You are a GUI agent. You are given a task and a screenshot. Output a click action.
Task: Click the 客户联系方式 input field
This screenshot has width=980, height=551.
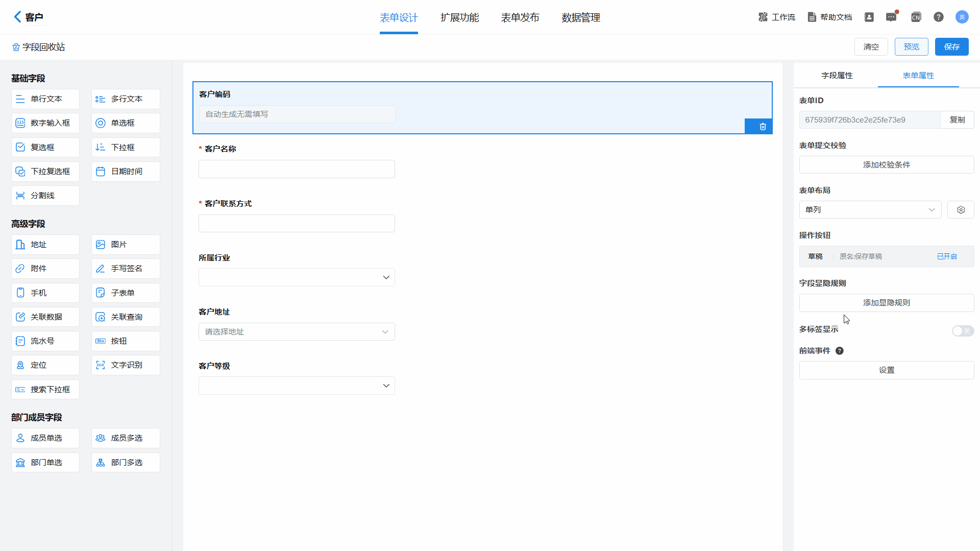pos(297,224)
